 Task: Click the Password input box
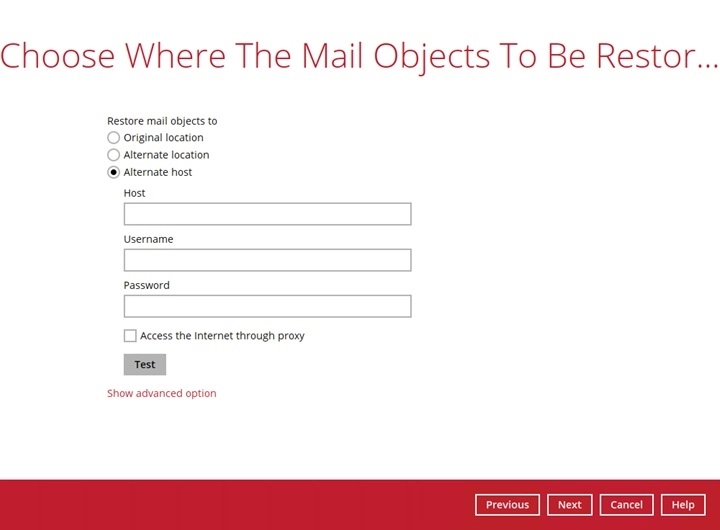[x=267, y=306]
